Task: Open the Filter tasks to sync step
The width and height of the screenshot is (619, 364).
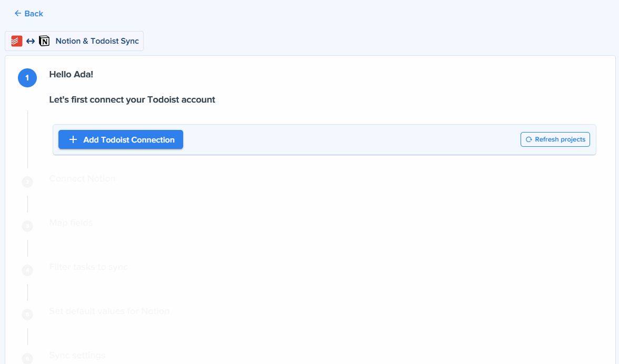Action: click(x=88, y=267)
